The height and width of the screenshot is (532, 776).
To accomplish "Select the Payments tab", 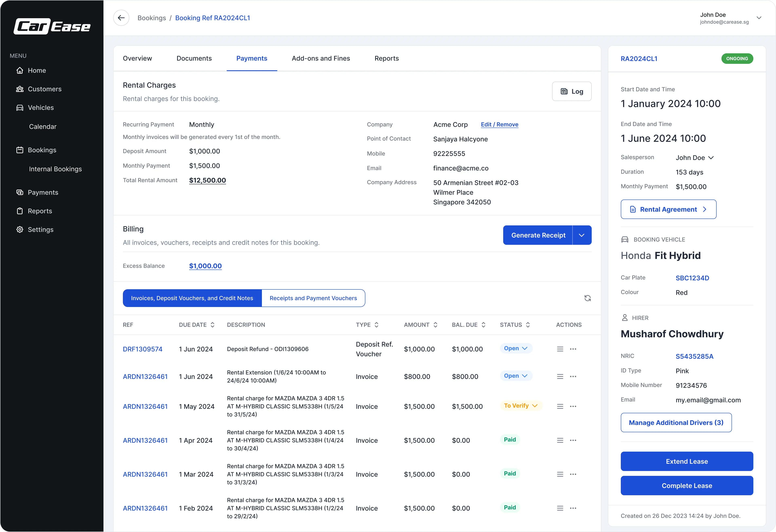I will 252,58.
